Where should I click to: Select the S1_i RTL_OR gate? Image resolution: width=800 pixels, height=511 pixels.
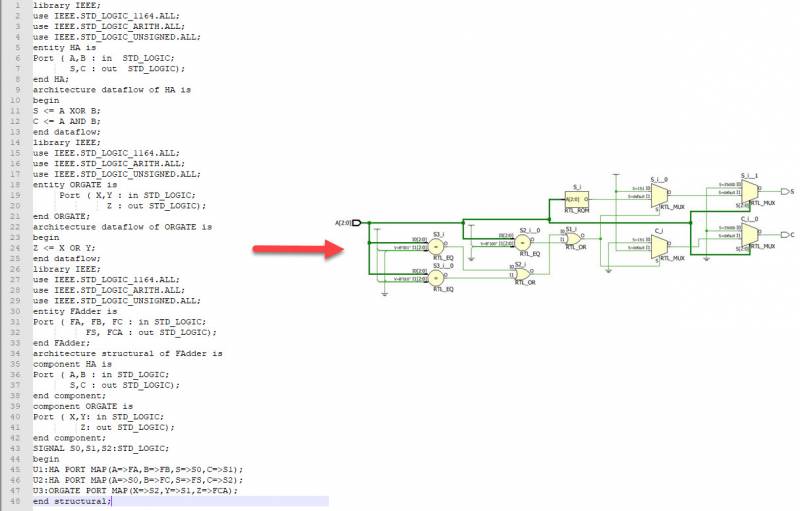571,238
